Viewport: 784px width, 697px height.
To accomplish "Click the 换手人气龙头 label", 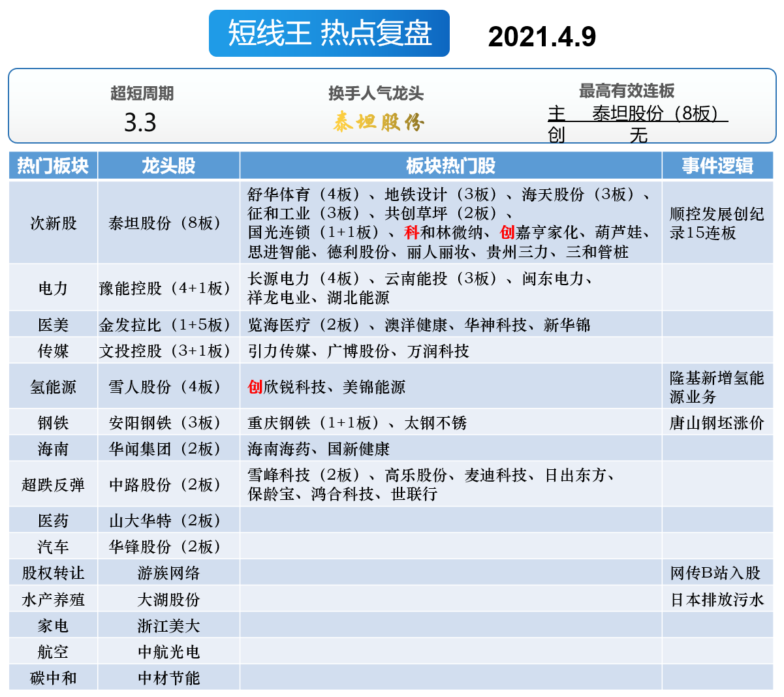I will tap(376, 93).
